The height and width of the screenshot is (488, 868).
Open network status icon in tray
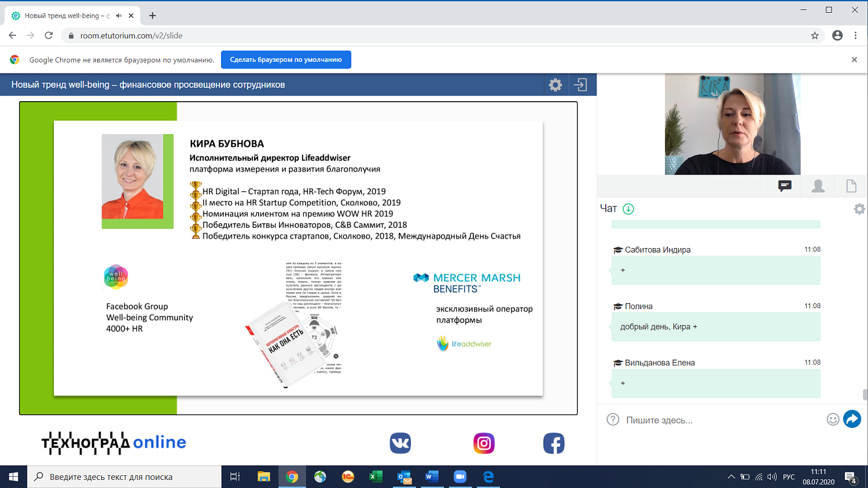[759, 477]
